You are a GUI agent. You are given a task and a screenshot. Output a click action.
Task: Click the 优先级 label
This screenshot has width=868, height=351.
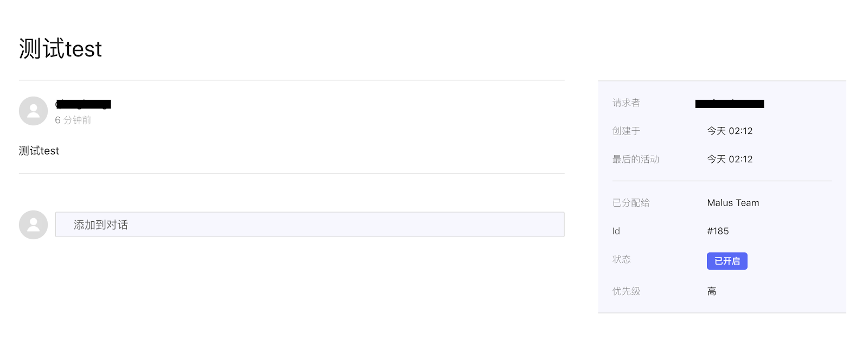[x=626, y=291]
